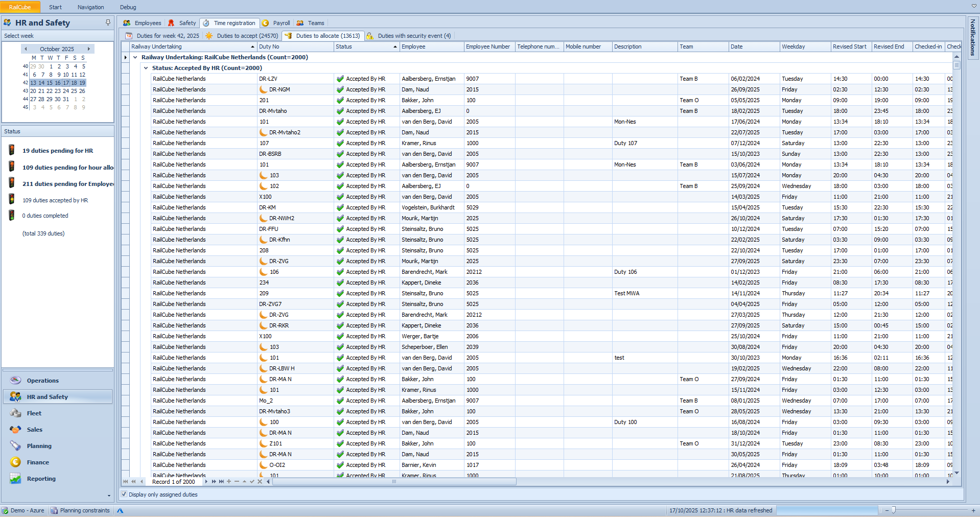Click the add record plus icon

(229, 482)
